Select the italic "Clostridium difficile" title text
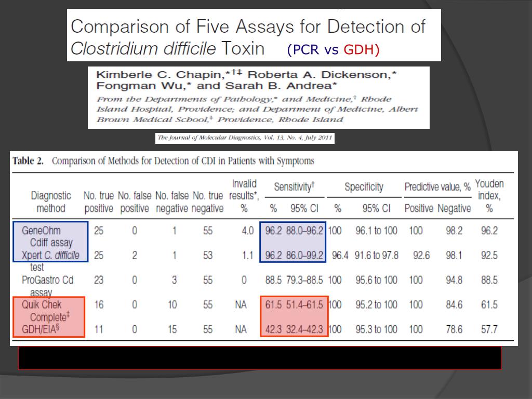Viewport: 532px width, 399px height. pyautogui.click(x=143, y=48)
